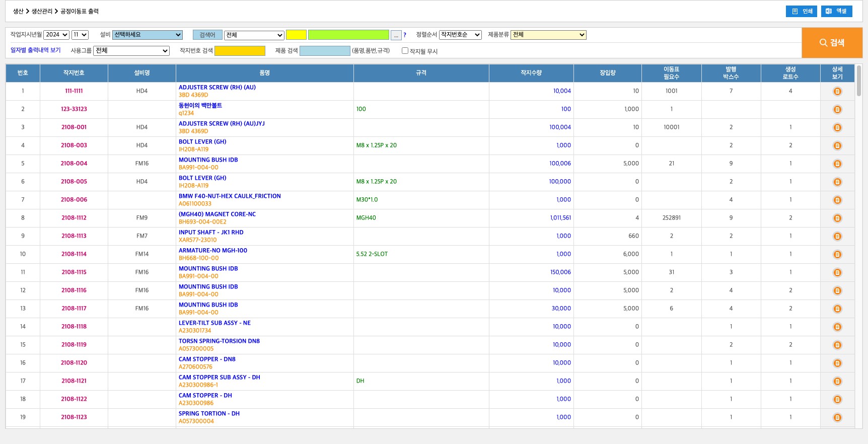Open 일자별 출력내역 보기 link
Image resolution: width=868 pixels, height=444 pixels.
(36, 50)
